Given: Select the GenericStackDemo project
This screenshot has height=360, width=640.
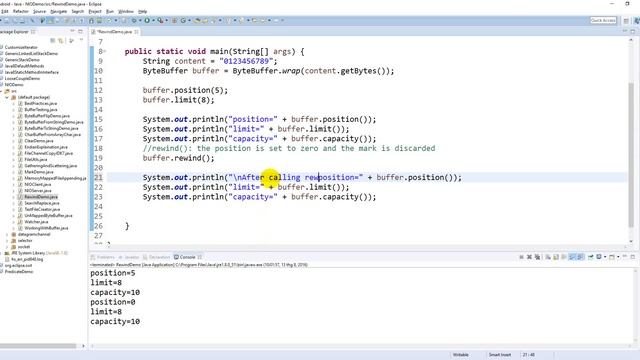Looking at the screenshot, I should click(x=22, y=60).
